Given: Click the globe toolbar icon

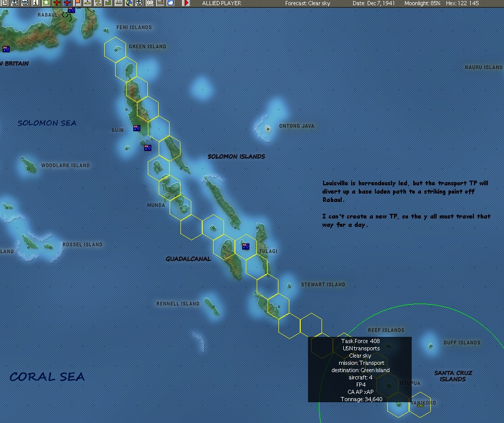Looking at the screenshot, I should 129,3.
